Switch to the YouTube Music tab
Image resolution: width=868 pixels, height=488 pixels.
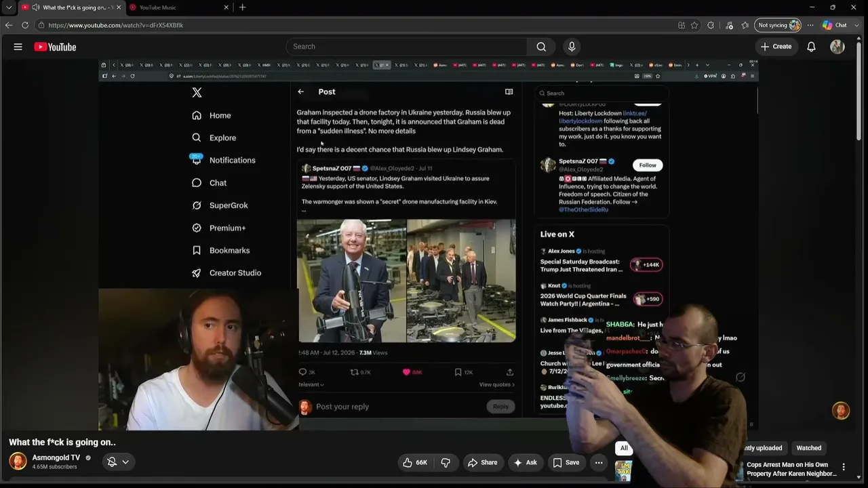[x=180, y=7]
